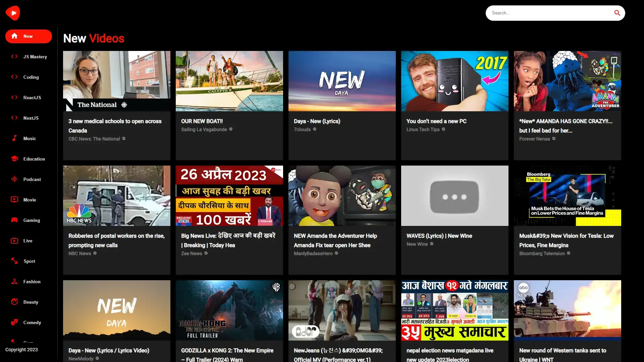
Task: Open channel CBC News: The National
Action: pyautogui.click(x=94, y=139)
